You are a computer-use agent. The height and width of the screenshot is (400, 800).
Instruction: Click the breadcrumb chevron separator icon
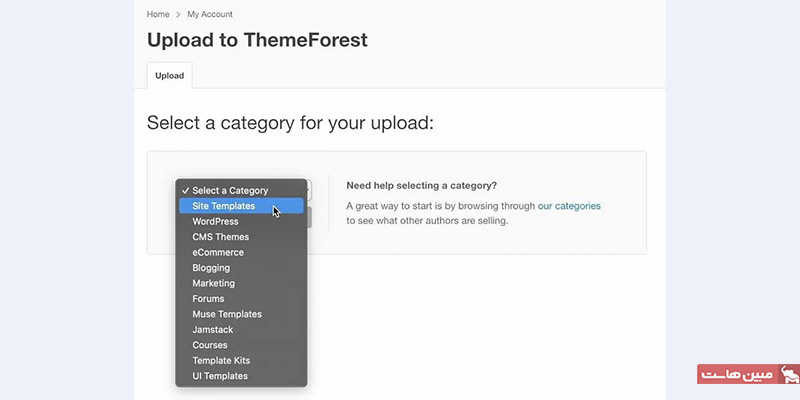[x=178, y=14]
